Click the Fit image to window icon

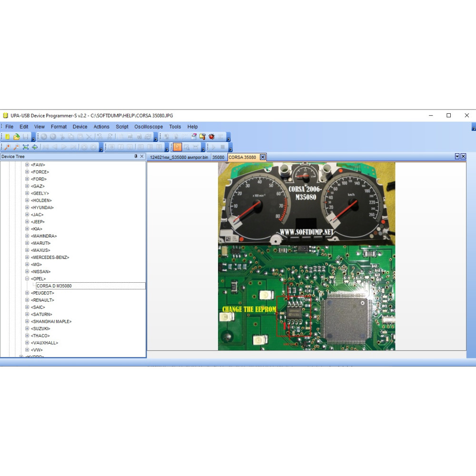26,147
